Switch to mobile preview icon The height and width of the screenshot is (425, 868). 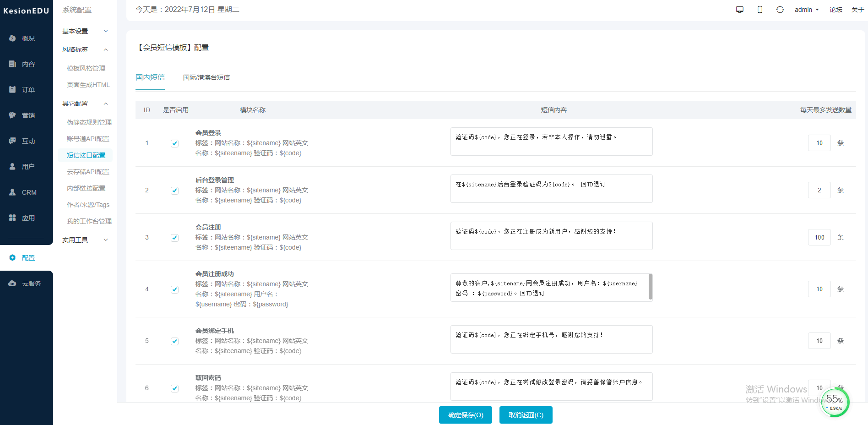tap(759, 10)
